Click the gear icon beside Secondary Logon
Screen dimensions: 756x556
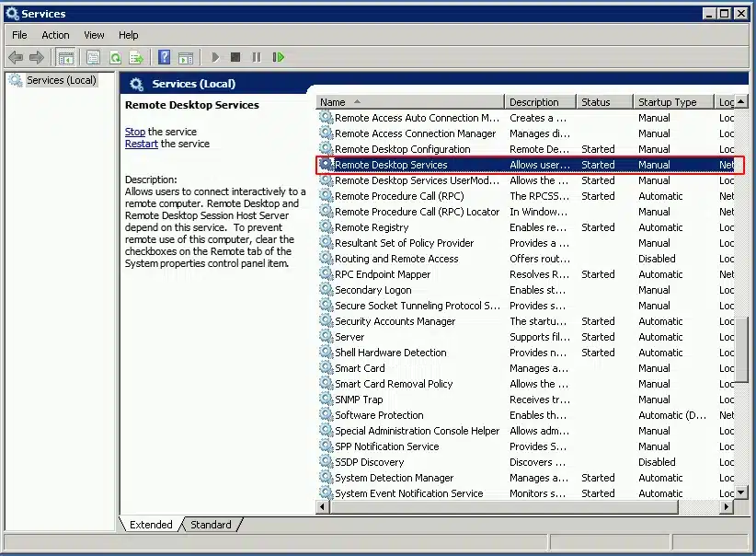point(326,290)
